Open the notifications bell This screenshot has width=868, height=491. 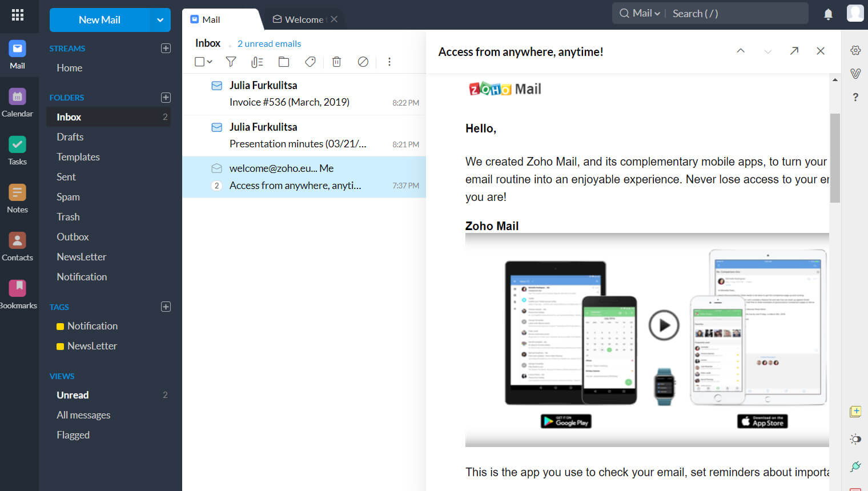click(x=828, y=14)
